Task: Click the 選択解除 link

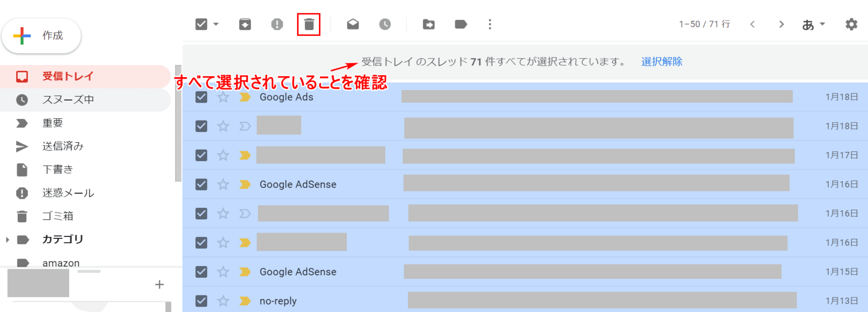Action: pyautogui.click(x=661, y=61)
